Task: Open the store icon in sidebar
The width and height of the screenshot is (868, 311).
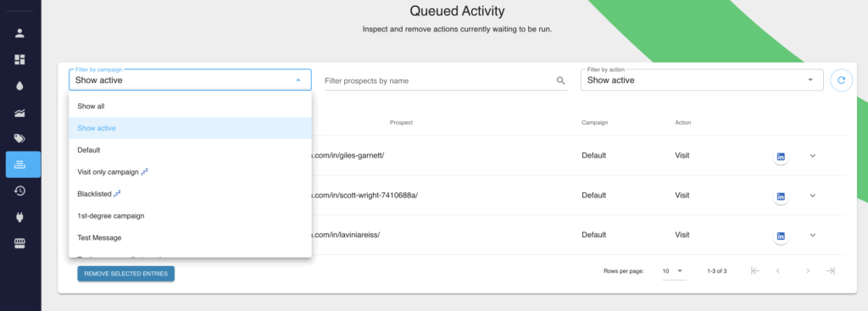Action: click(x=20, y=244)
